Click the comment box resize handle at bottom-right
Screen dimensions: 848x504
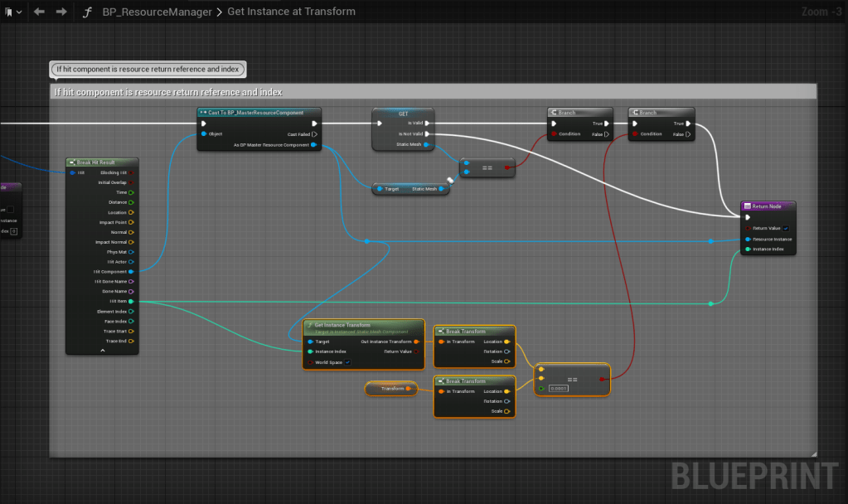point(812,453)
